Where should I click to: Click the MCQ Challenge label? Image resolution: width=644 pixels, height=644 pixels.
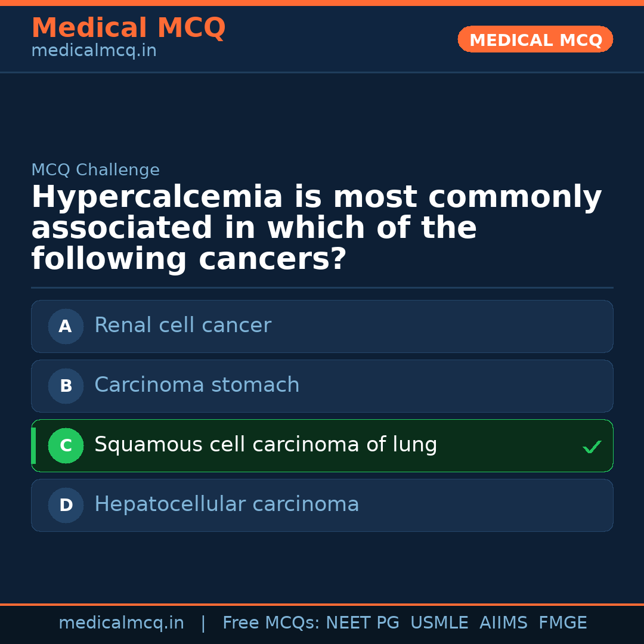[x=95, y=170]
